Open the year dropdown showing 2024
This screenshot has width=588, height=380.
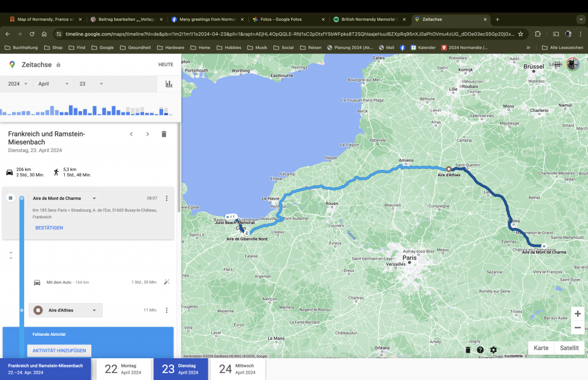18,84
